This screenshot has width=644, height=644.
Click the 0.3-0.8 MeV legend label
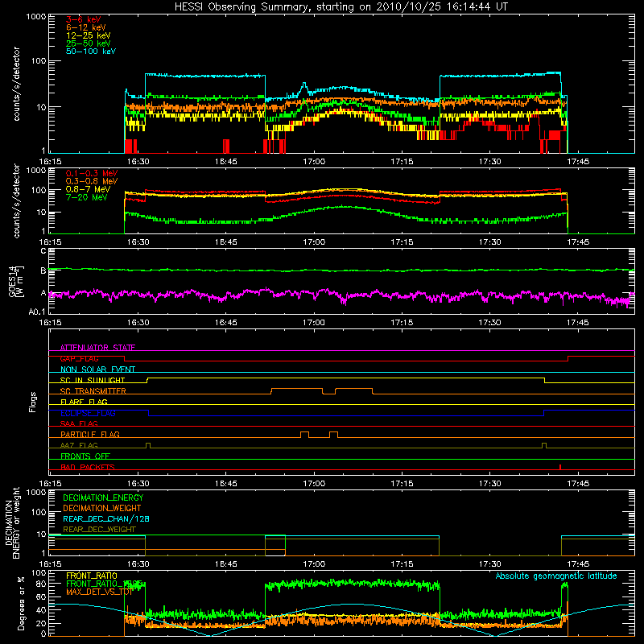pos(92,181)
